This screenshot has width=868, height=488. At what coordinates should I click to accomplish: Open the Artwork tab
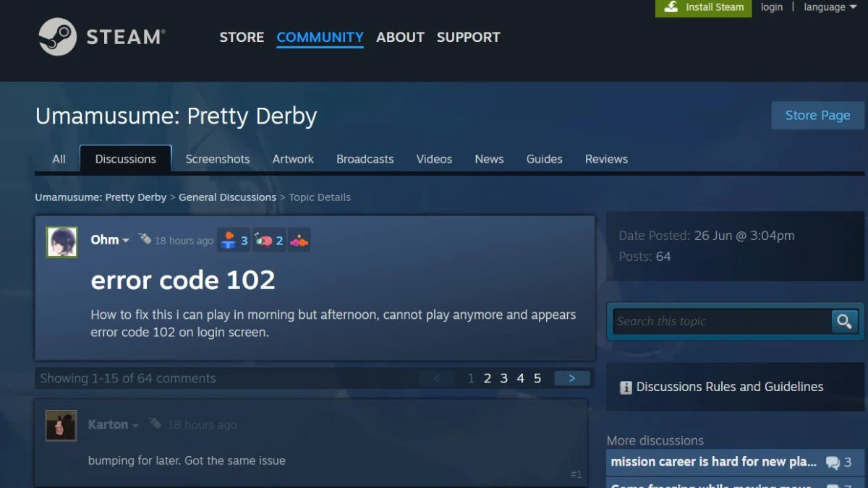click(x=293, y=159)
